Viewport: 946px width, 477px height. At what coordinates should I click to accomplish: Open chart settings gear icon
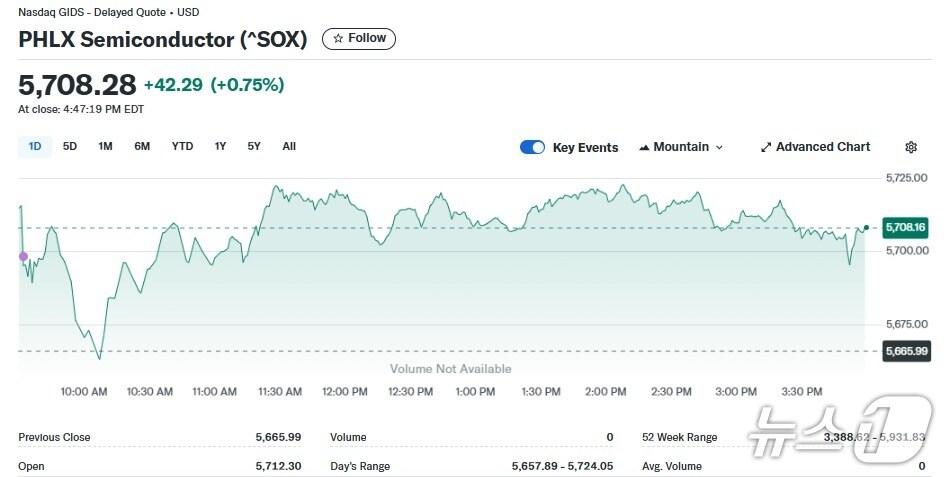(910, 147)
